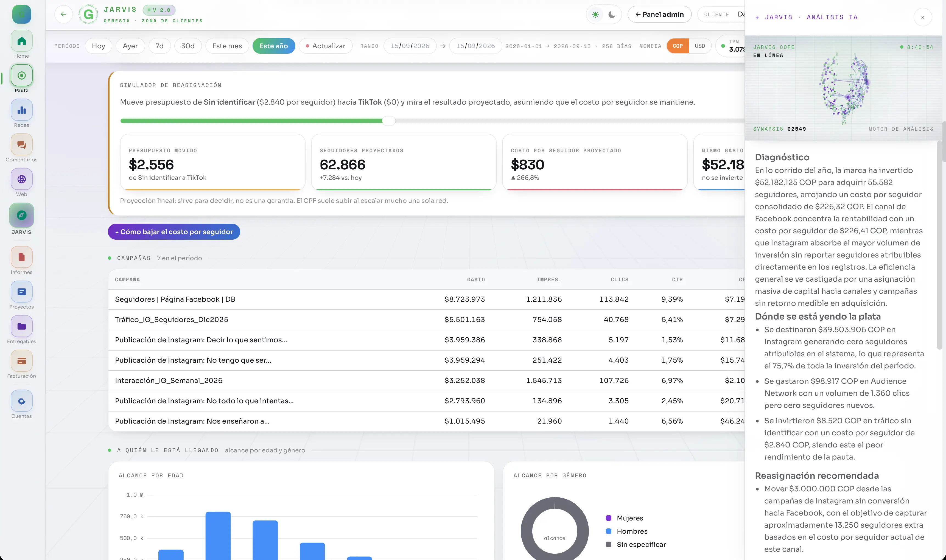Edit the range end date field
This screenshot has width=946, height=560.
pos(476,46)
